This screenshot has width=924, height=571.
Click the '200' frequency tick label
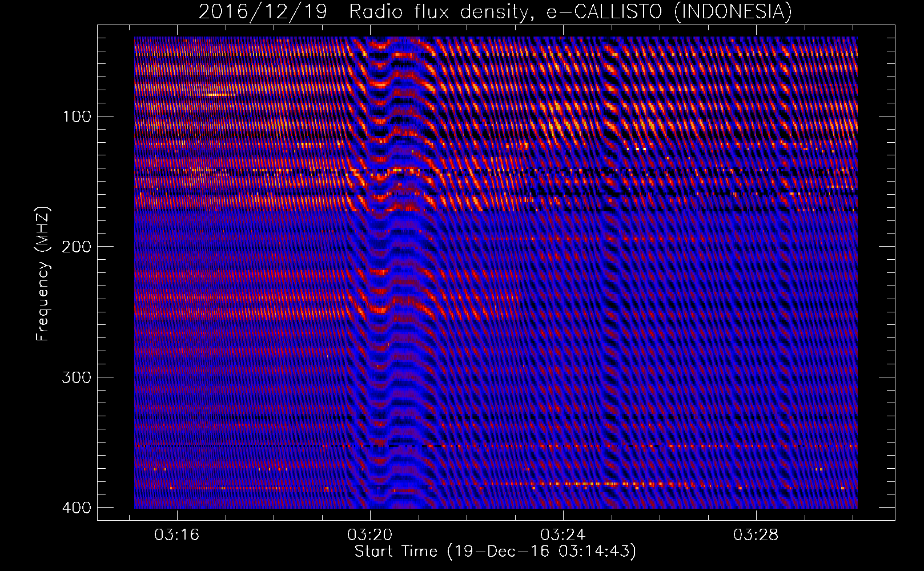(77, 247)
